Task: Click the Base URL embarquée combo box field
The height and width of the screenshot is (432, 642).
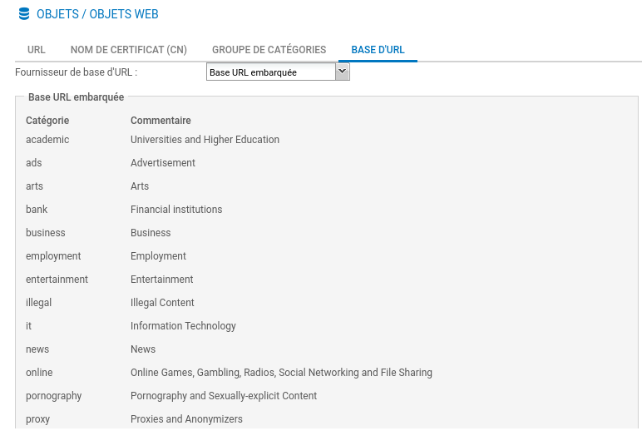Action: point(270,72)
